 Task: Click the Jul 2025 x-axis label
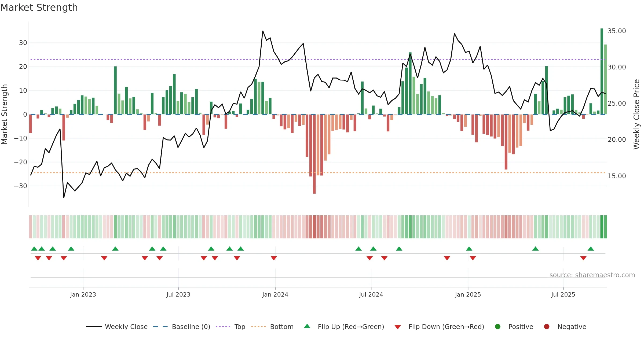563,294
